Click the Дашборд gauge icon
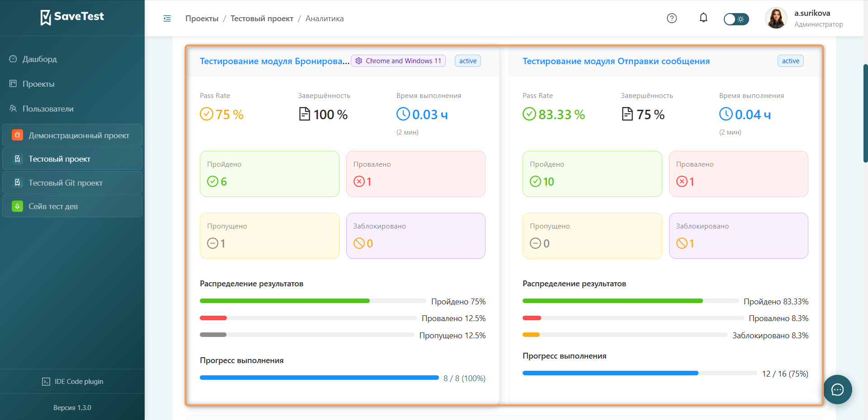Image resolution: width=868 pixels, height=420 pixels. [13, 59]
